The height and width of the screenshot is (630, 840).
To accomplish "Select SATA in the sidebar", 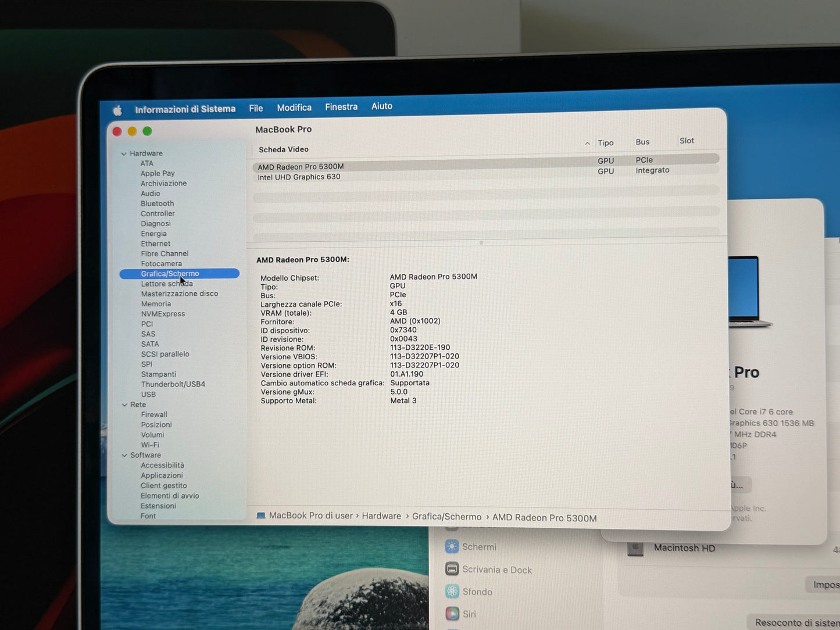I will coord(150,344).
